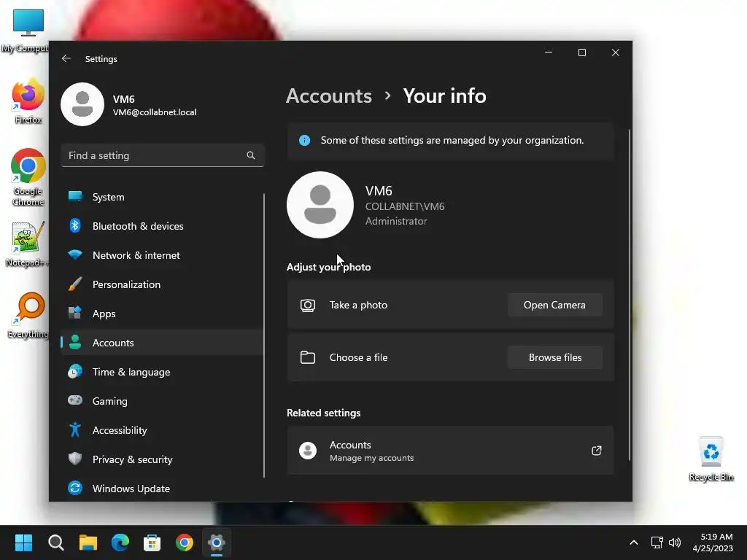Maximize the Settings window

click(x=581, y=52)
